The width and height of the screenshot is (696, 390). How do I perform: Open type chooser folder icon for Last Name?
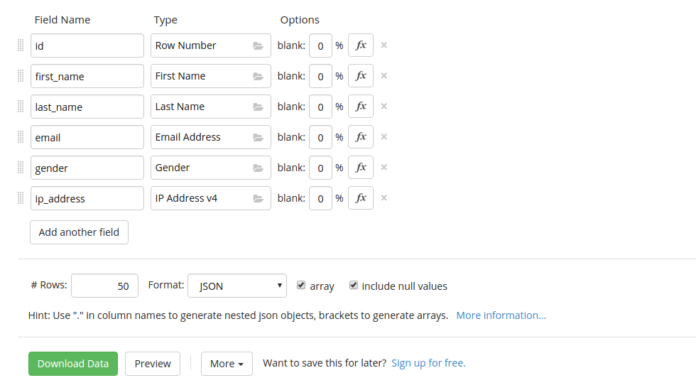pos(258,107)
